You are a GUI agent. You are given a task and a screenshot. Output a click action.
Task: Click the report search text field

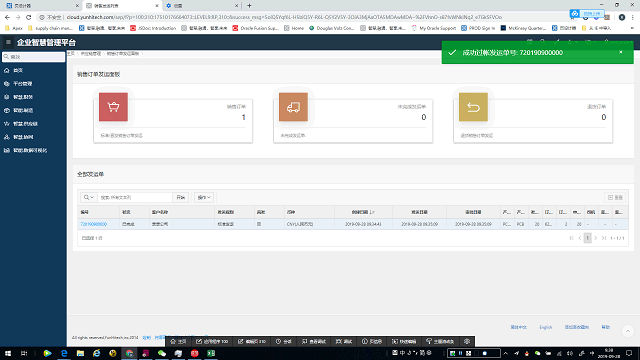tap(135, 197)
